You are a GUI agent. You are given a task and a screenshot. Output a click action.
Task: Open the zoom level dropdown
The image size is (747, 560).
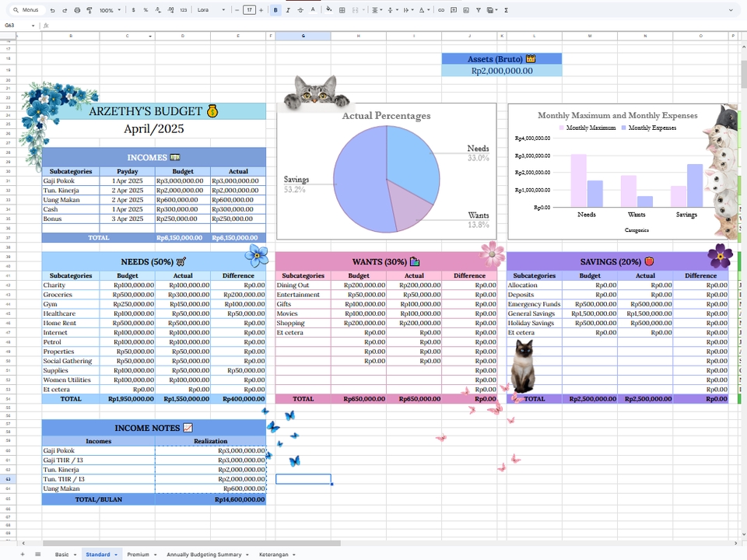[109, 9]
